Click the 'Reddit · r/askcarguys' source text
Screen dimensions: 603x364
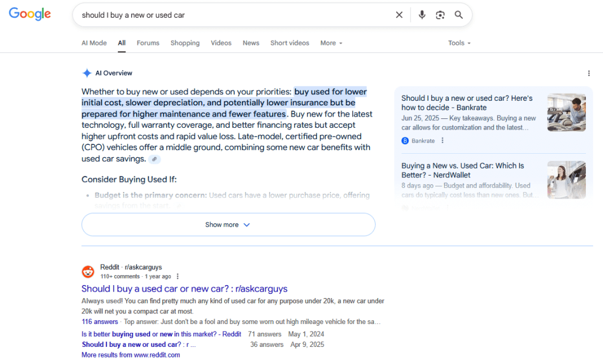point(131,267)
